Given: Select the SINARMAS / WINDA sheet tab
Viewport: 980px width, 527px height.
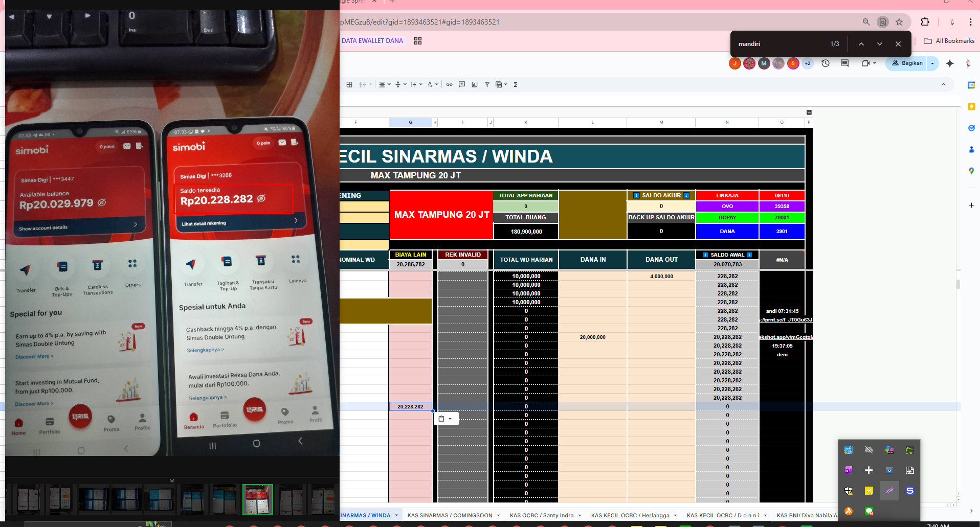Looking at the screenshot, I should [366, 515].
